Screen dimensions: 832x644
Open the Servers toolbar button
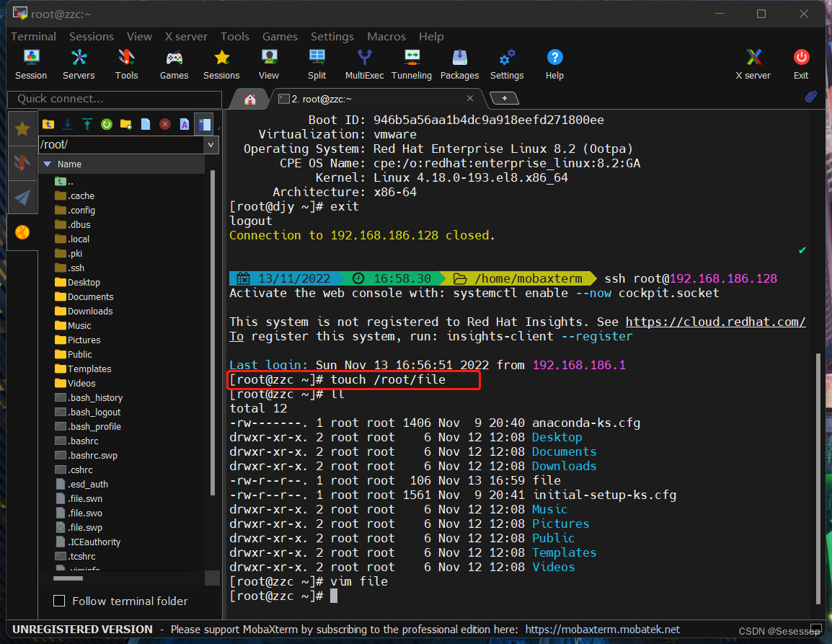(79, 64)
